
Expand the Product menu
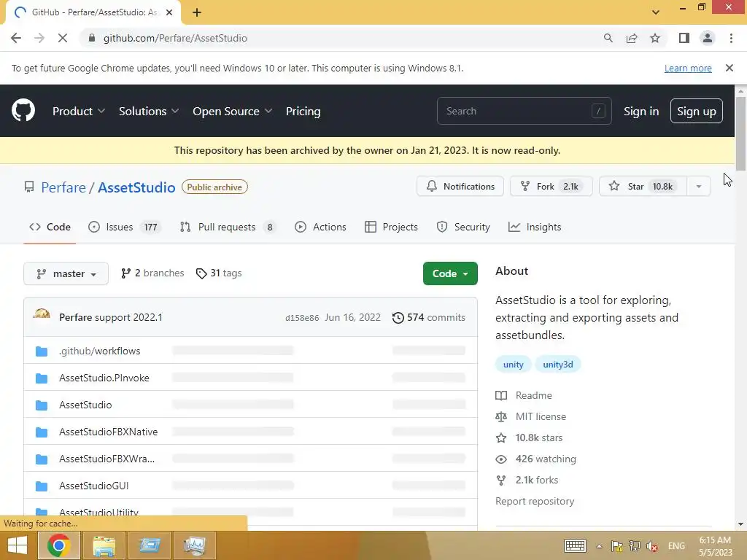click(79, 111)
